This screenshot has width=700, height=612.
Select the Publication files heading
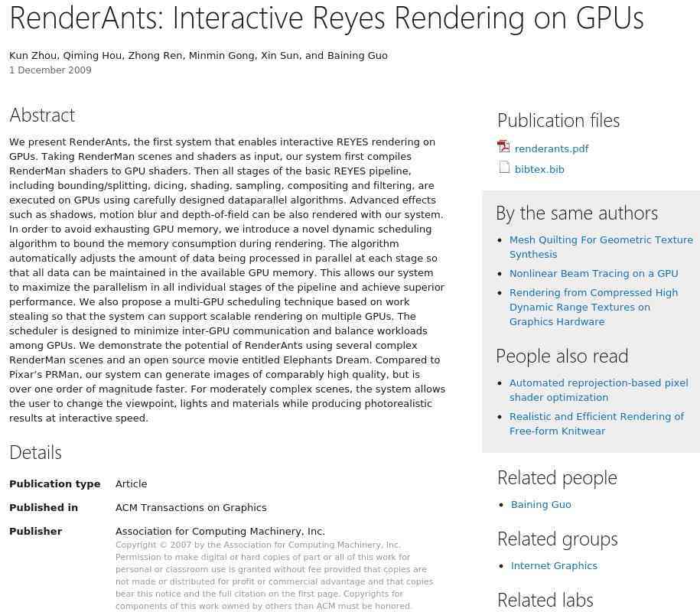pyautogui.click(x=558, y=121)
